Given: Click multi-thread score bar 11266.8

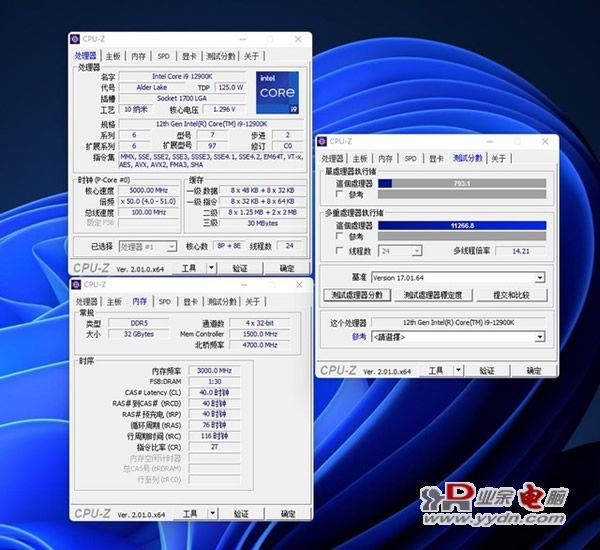Looking at the screenshot, I should (462, 225).
